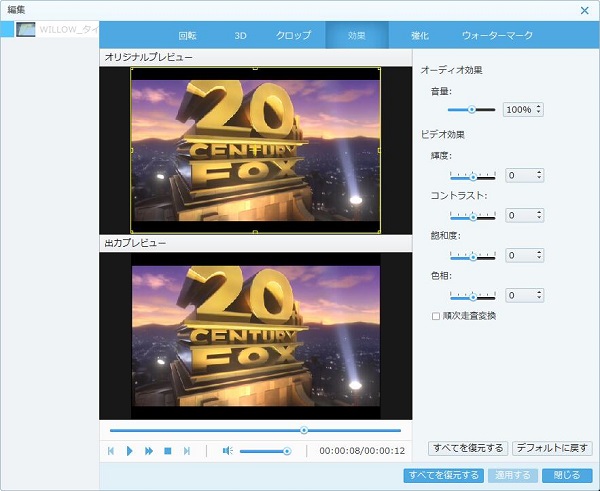Switch to the 3D tab
Screen dimensions: 600x491
coord(240,36)
